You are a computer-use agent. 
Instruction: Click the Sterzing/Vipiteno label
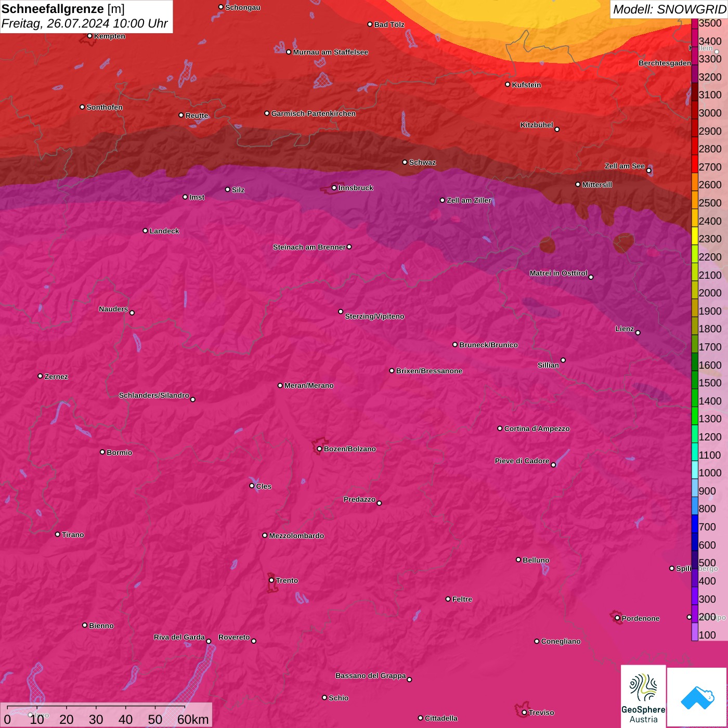(374, 316)
